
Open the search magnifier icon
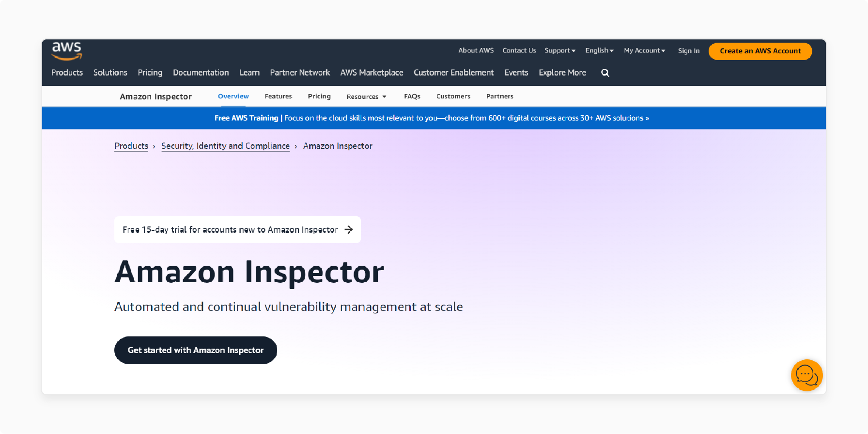[x=605, y=73]
